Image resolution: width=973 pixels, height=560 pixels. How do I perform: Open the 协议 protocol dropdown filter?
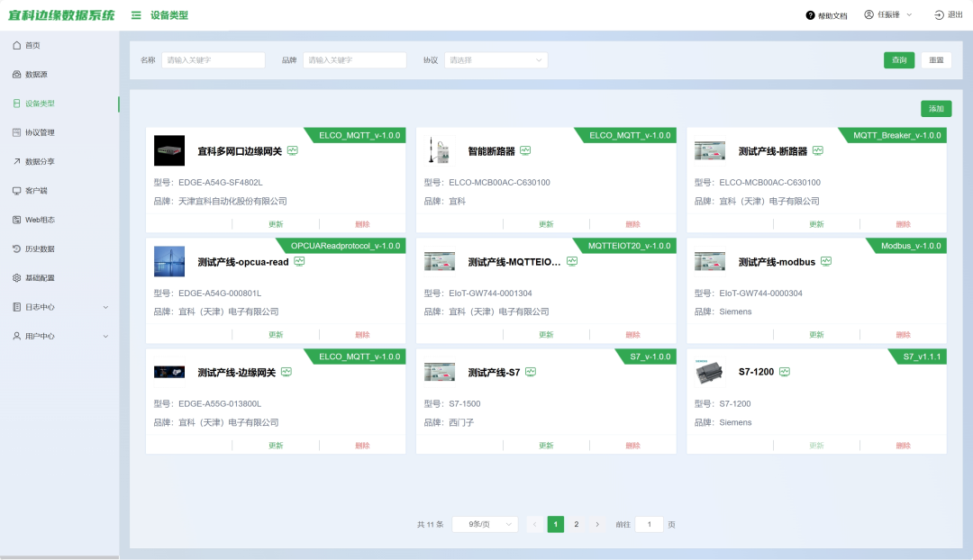tap(496, 60)
